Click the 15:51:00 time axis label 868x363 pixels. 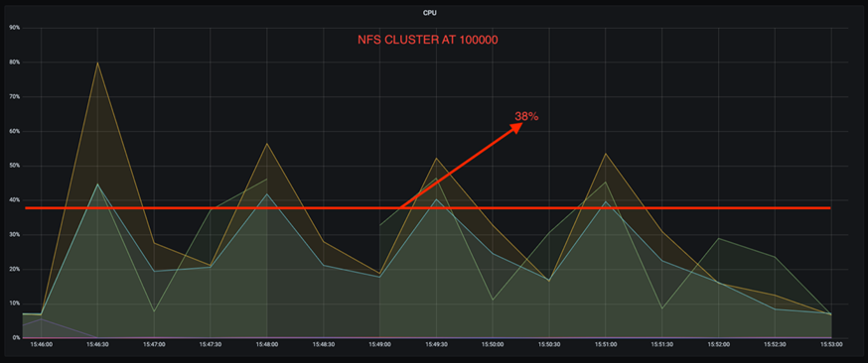pyautogui.click(x=606, y=344)
